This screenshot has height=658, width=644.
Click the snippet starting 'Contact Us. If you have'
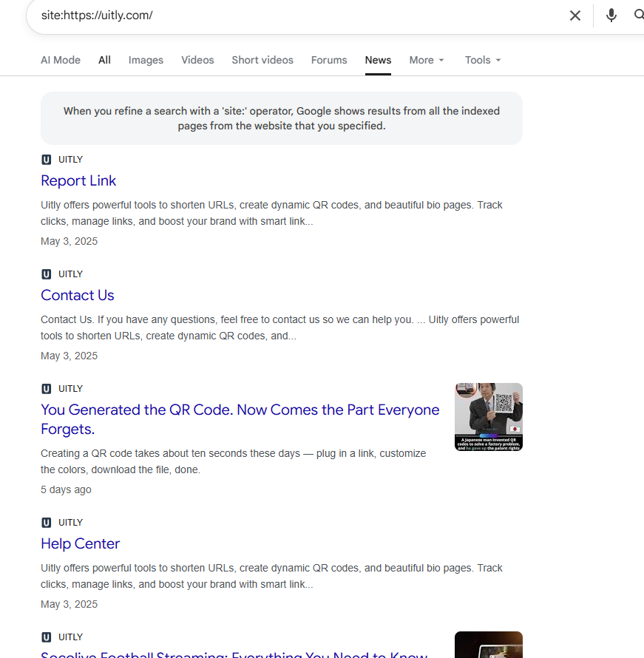pos(279,328)
